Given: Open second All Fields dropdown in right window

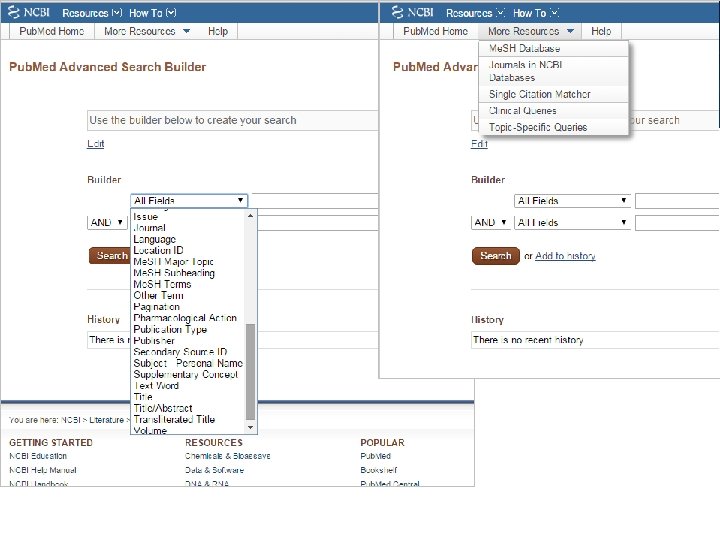Looking at the screenshot, I should [572, 223].
